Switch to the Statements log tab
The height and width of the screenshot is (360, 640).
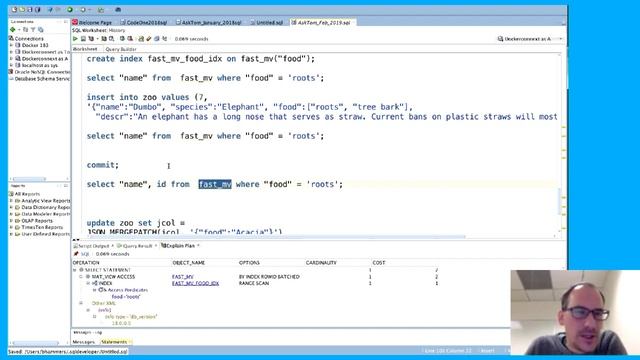pyautogui.click(x=114, y=342)
